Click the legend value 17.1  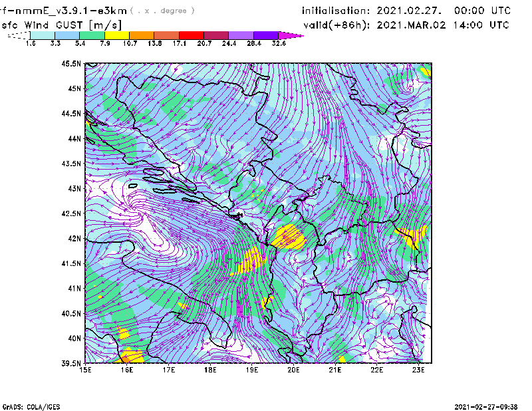point(180,43)
